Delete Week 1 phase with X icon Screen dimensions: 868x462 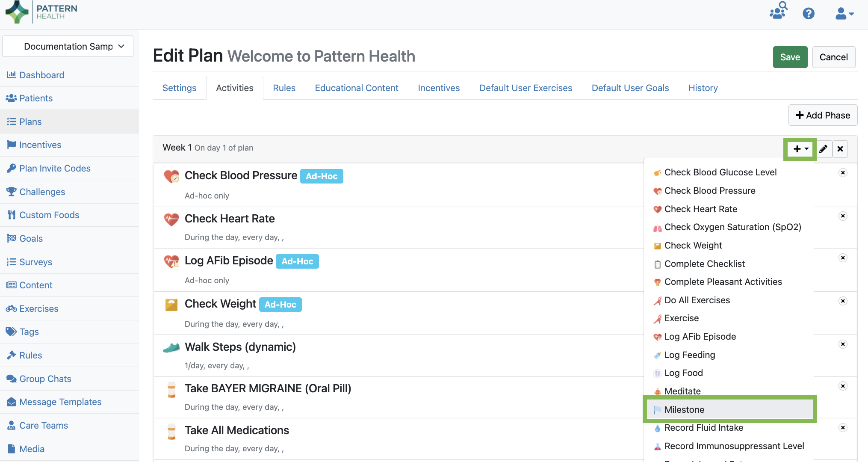(x=840, y=149)
